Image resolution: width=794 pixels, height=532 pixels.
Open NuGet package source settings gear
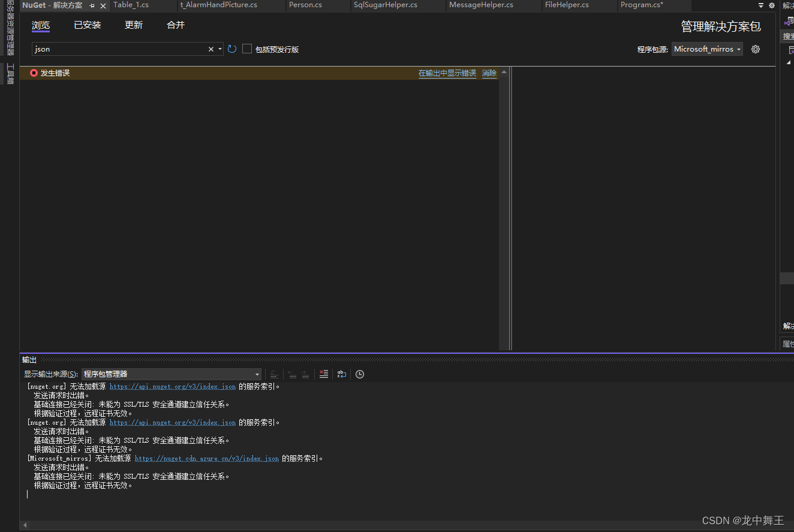pyautogui.click(x=756, y=49)
